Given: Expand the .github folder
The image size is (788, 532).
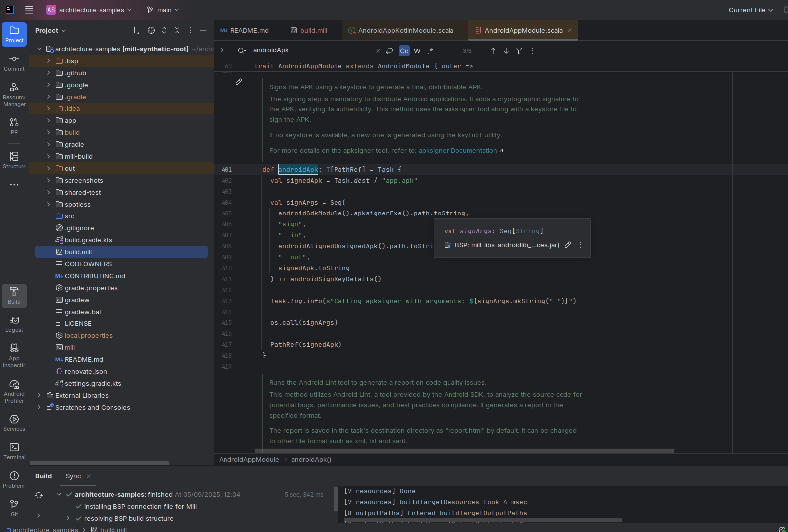Looking at the screenshot, I should pyautogui.click(x=49, y=73).
